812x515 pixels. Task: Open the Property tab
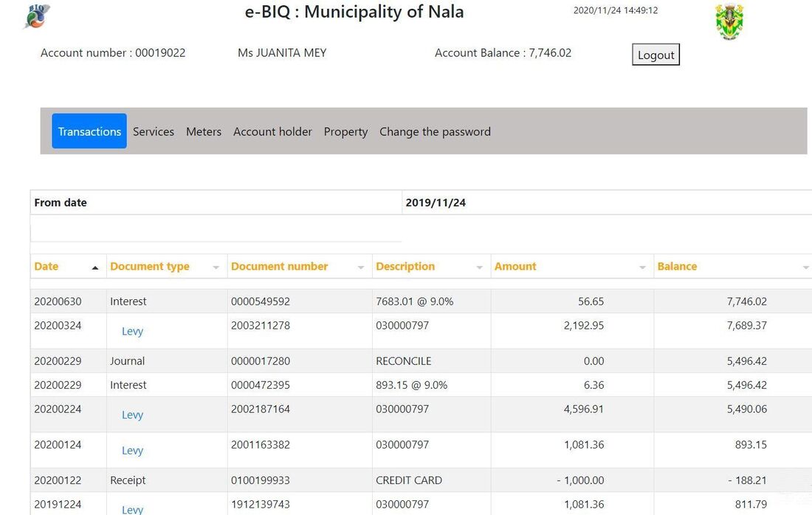pyautogui.click(x=345, y=132)
